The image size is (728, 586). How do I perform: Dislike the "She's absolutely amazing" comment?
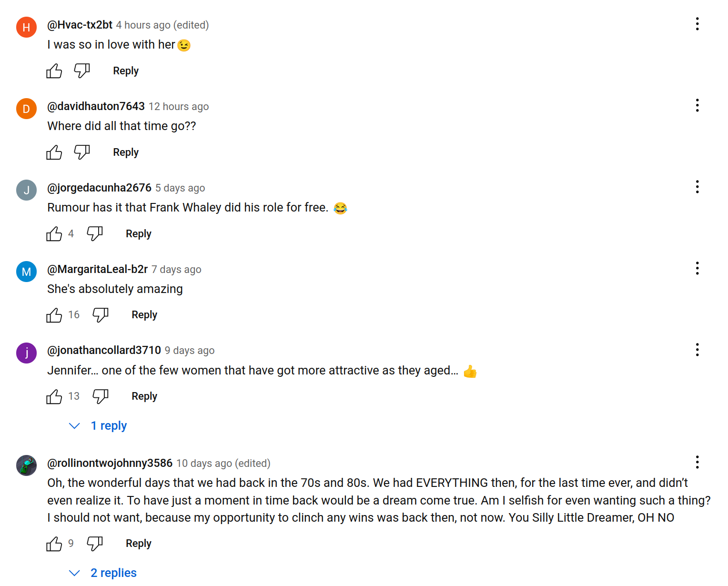101,315
